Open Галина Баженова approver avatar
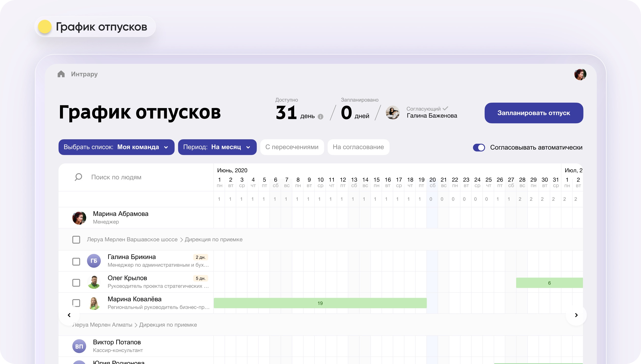641x364 pixels. tap(393, 112)
